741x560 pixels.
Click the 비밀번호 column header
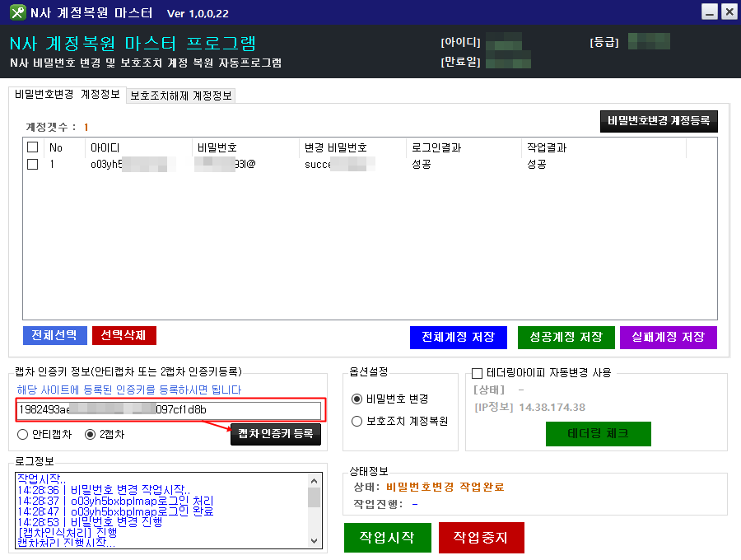[x=245, y=147]
